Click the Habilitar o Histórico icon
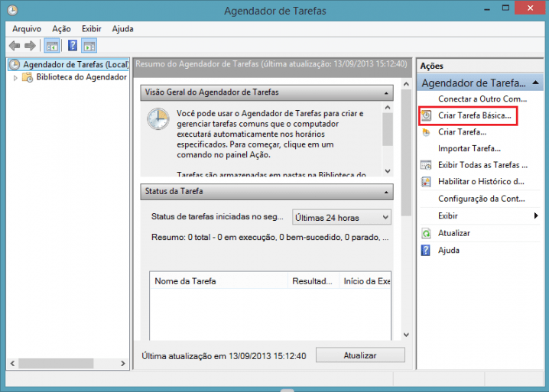Viewport: 549px width, 392px height. (x=426, y=182)
